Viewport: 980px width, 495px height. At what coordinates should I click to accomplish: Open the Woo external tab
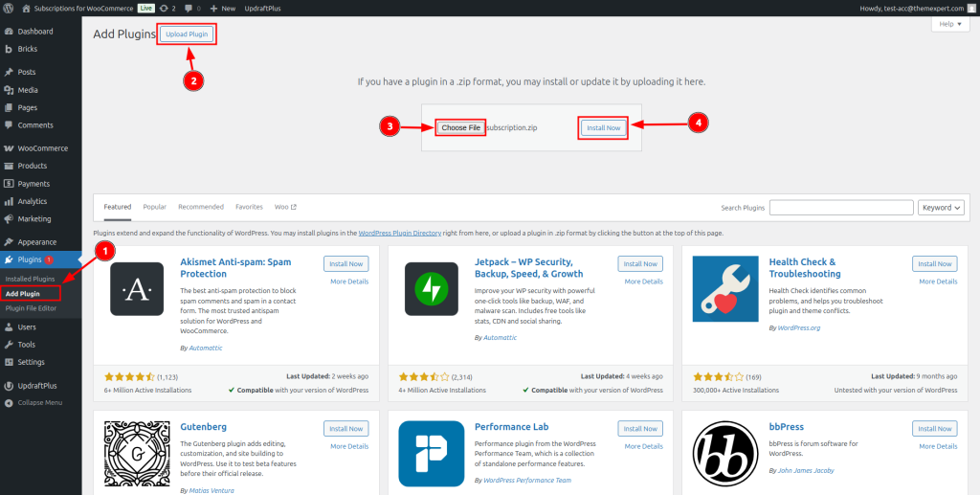285,207
